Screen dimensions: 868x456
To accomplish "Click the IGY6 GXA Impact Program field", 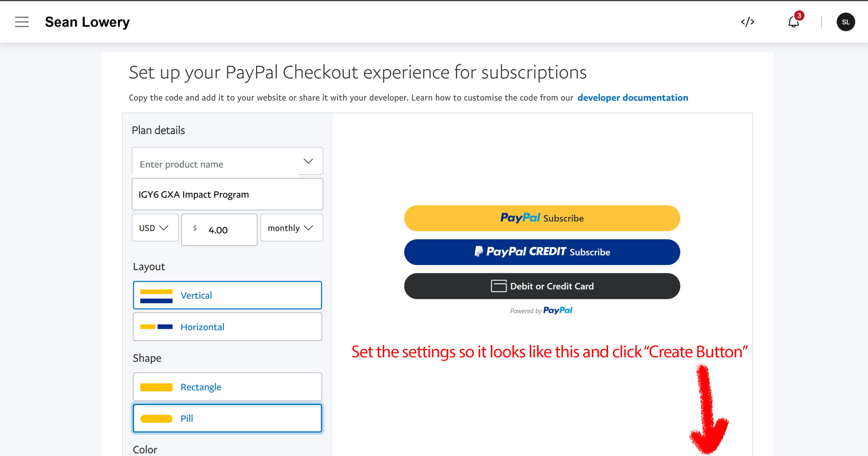I will point(227,195).
